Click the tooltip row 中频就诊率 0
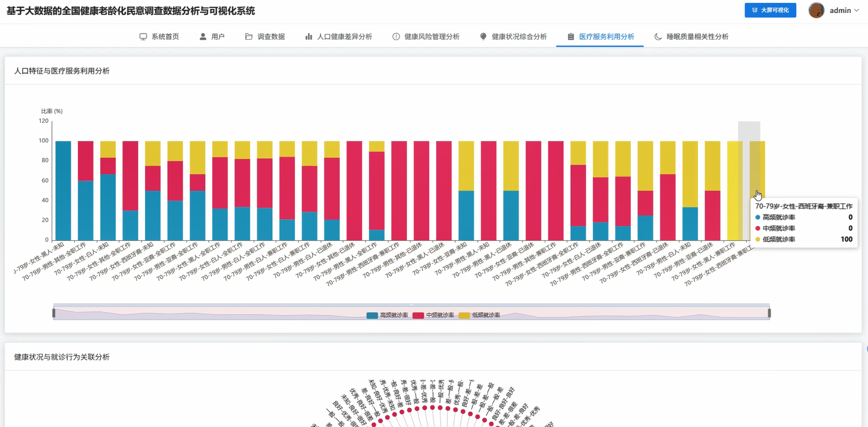 click(x=804, y=228)
